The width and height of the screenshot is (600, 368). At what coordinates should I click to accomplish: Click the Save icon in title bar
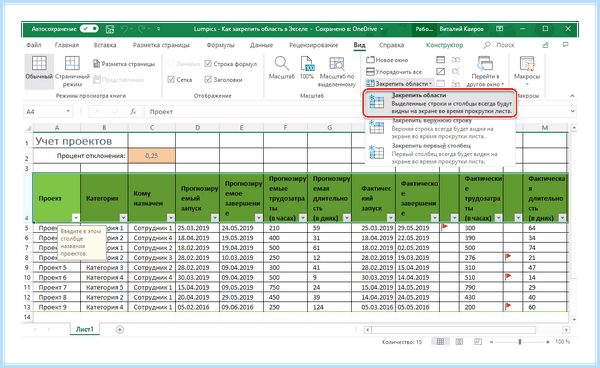point(110,29)
